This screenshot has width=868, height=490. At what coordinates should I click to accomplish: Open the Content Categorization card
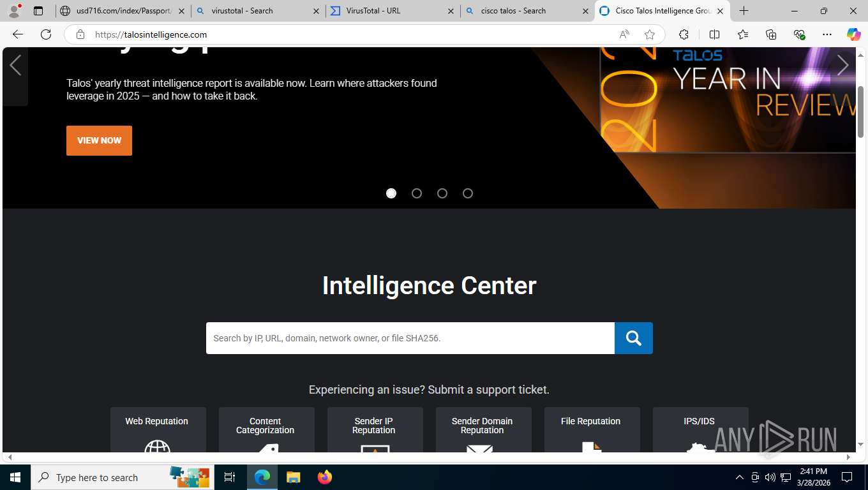click(267, 430)
